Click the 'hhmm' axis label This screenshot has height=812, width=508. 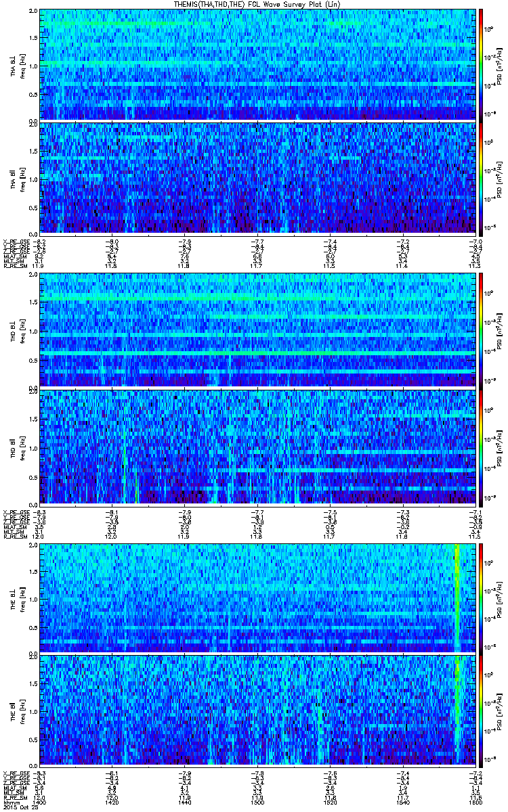click(x=10, y=802)
